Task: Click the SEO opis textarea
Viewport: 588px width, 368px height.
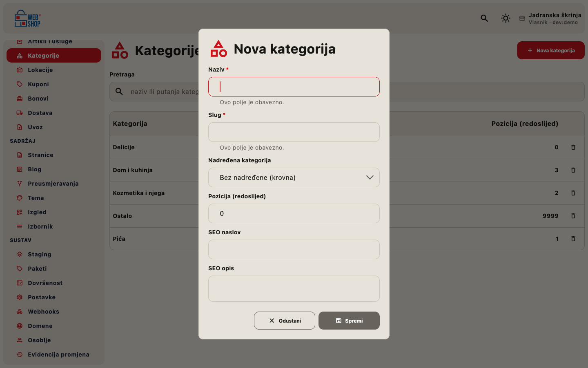Action: point(294,289)
